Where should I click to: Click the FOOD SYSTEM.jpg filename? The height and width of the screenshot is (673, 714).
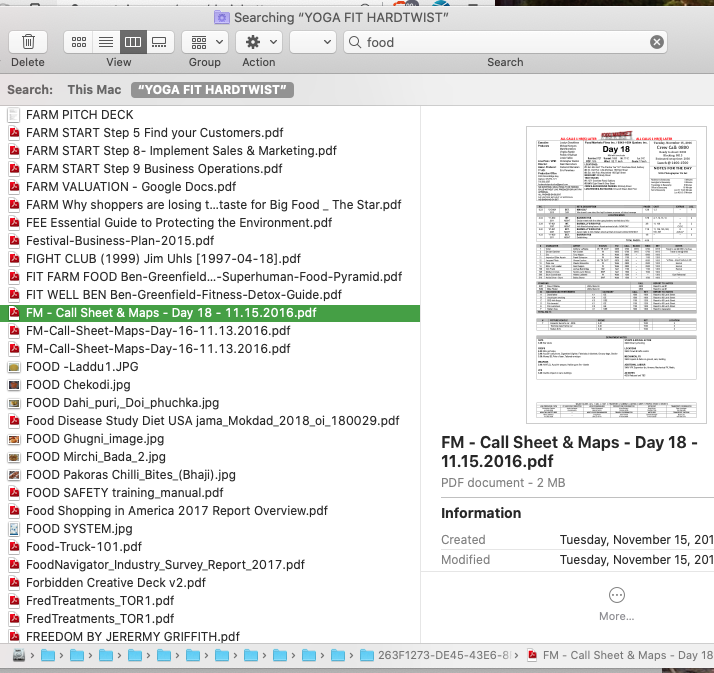point(79,529)
